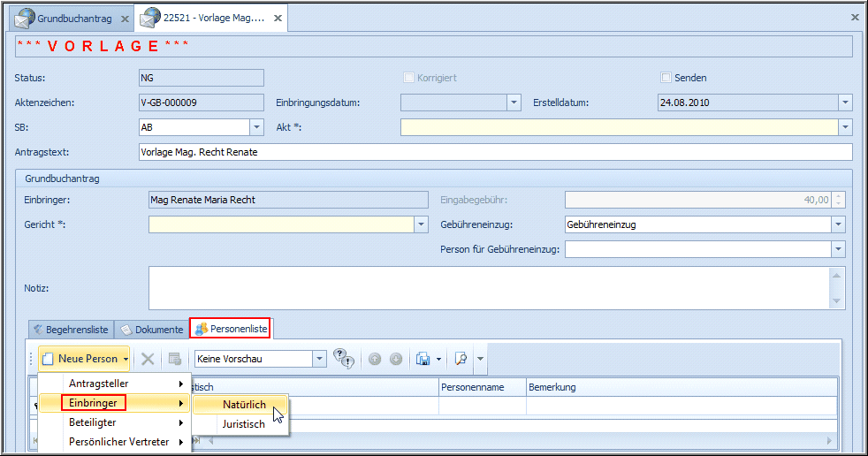Click into the Notiz text area

click(x=486, y=289)
